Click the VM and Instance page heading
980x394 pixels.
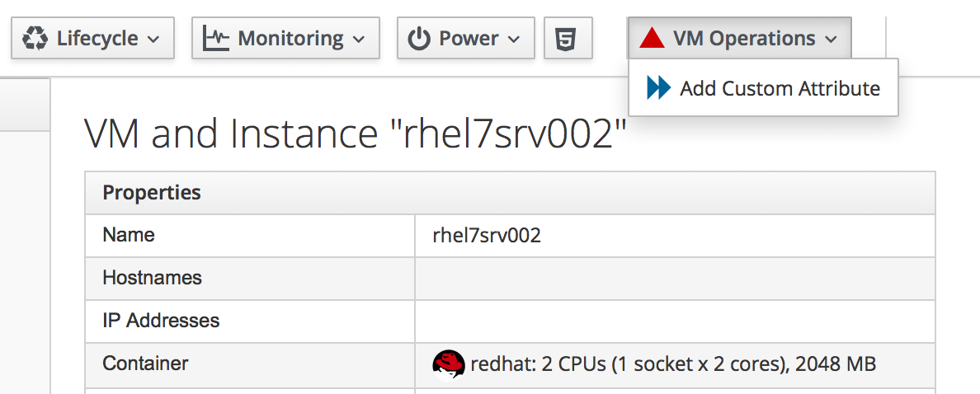tap(356, 134)
